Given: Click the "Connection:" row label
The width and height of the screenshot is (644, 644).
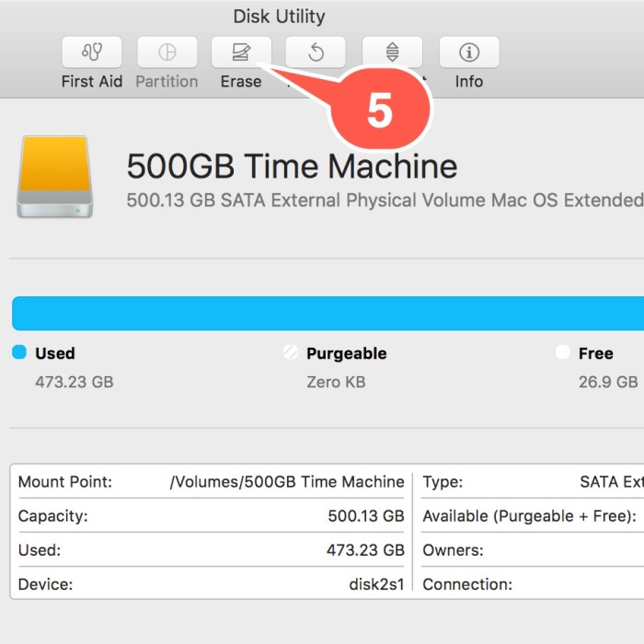Looking at the screenshot, I should tap(467, 584).
